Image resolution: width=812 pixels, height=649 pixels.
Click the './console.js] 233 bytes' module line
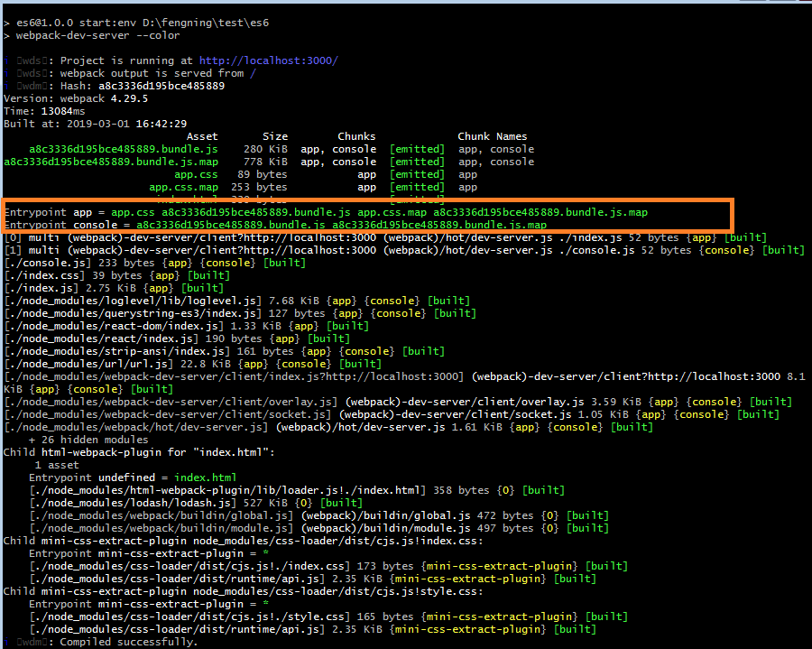[x=155, y=263]
